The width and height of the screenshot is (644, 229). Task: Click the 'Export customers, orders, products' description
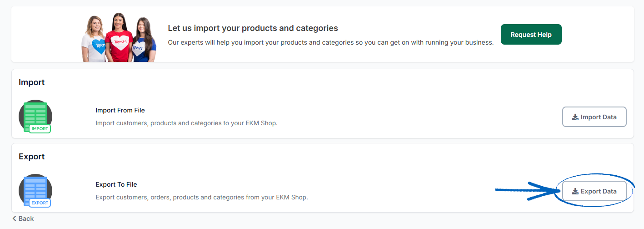[x=202, y=198]
